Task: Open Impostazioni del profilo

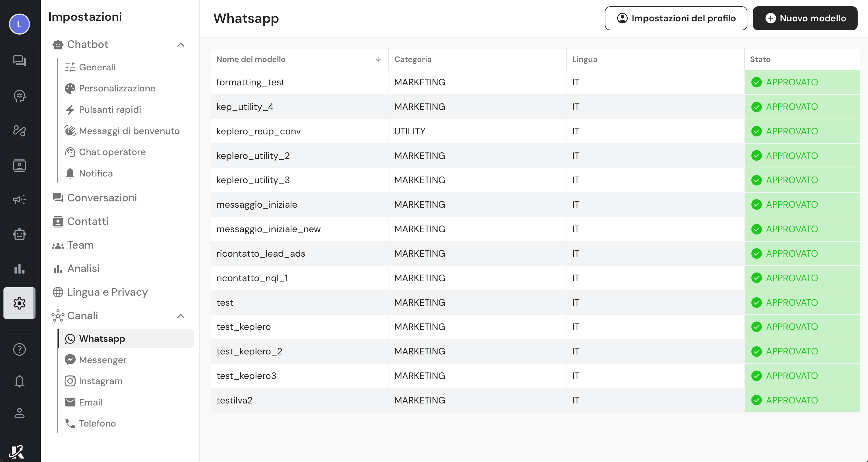Action: [676, 18]
